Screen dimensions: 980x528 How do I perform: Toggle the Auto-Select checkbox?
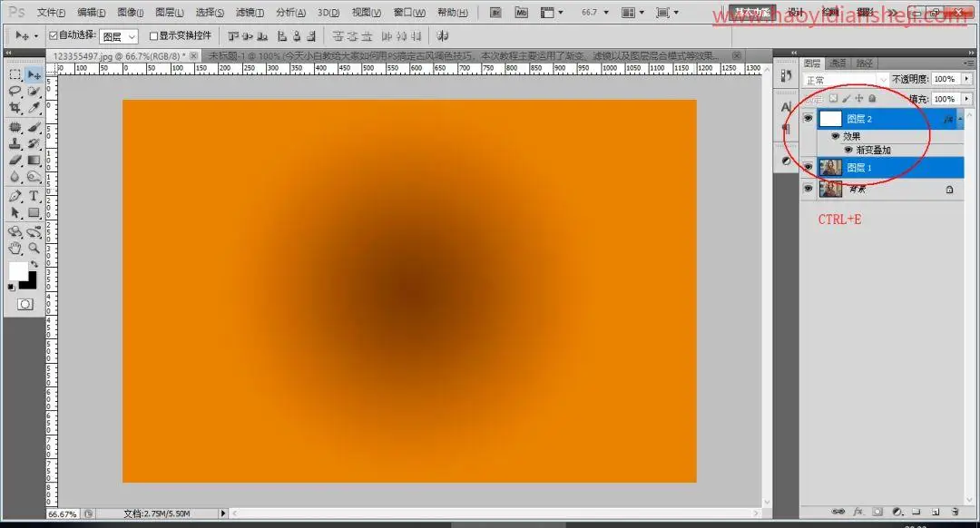[x=54, y=35]
